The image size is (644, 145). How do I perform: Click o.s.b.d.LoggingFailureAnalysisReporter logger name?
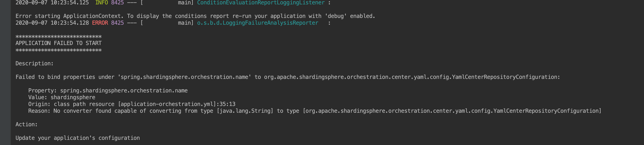pyautogui.click(x=257, y=23)
